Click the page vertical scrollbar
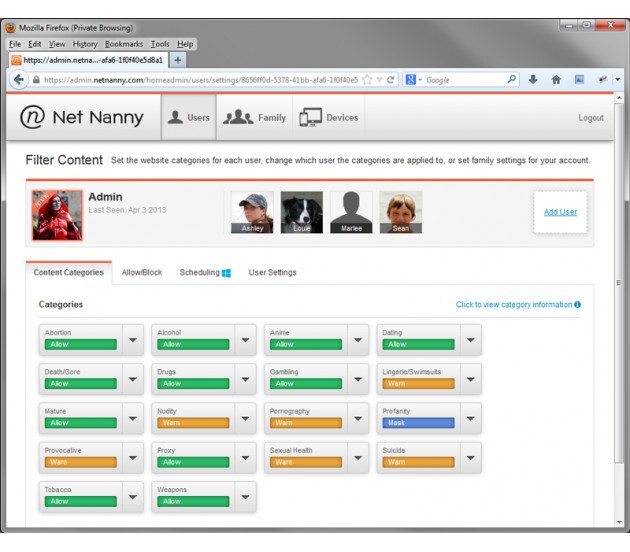630x552 pixels. coord(619,283)
